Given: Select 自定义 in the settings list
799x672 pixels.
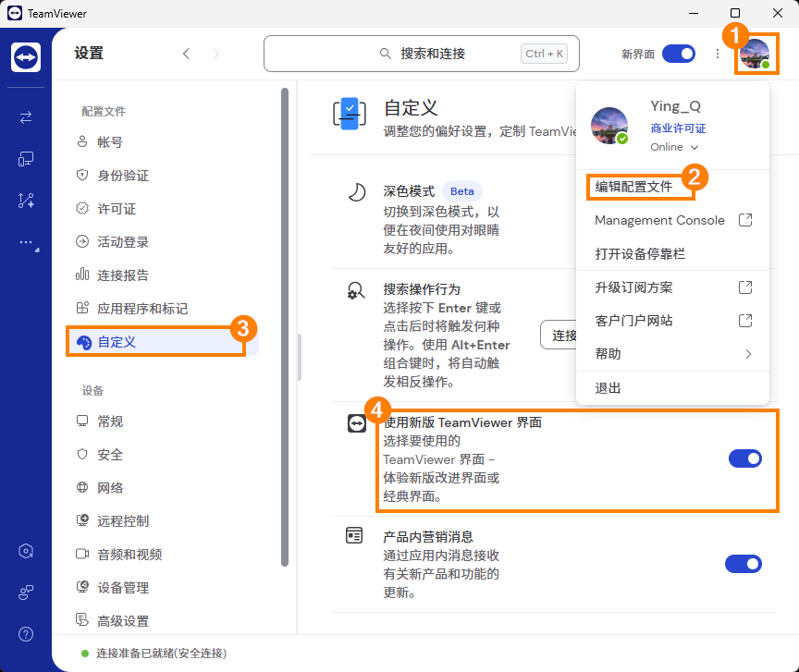Looking at the screenshot, I should pyautogui.click(x=162, y=342).
